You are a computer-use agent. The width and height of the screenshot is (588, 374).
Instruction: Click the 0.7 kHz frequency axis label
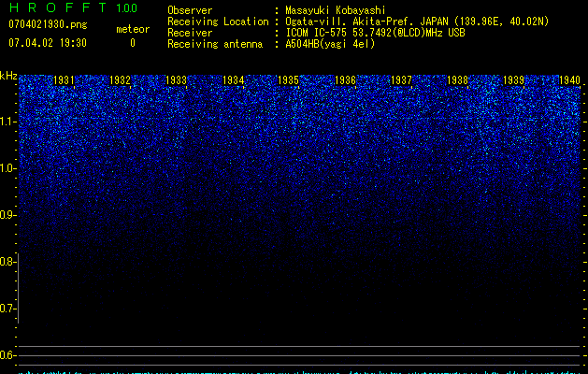pos(7,309)
